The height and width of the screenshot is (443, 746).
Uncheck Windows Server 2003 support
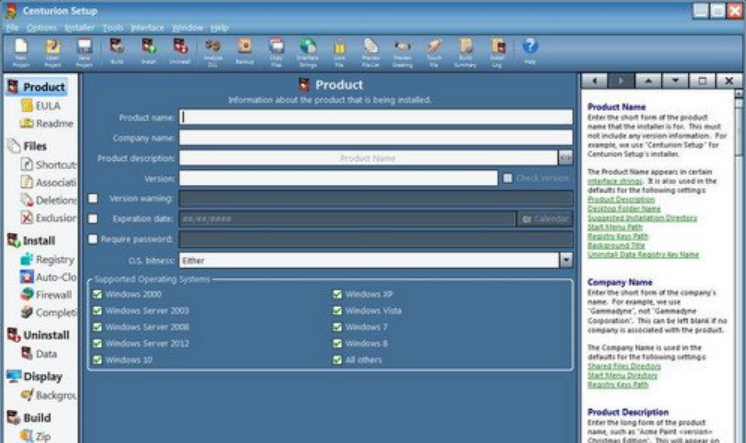(x=98, y=311)
